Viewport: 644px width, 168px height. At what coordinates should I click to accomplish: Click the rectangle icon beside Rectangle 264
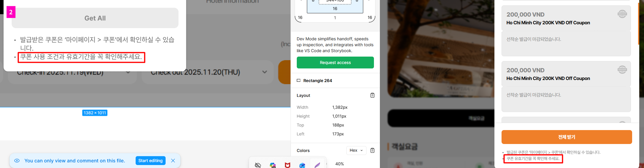point(299,80)
